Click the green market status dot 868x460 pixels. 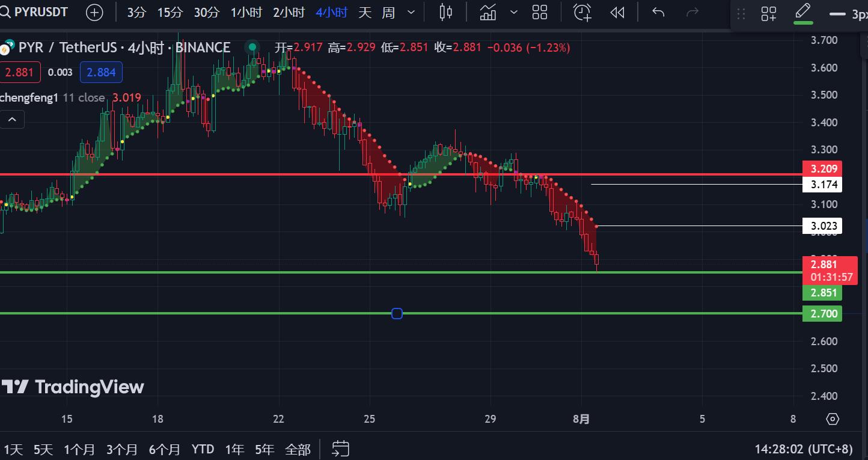tap(252, 48)
